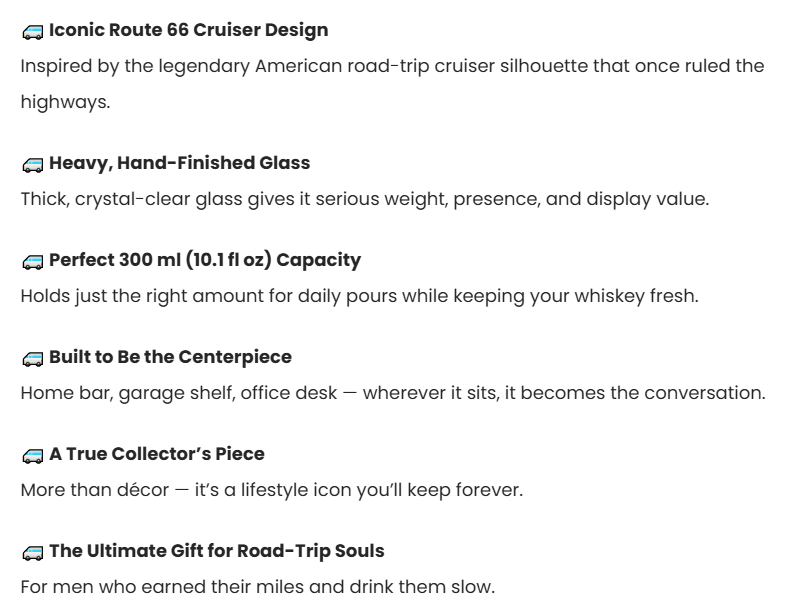Click the line starting Inspired by the legendary

coord(392,66)
